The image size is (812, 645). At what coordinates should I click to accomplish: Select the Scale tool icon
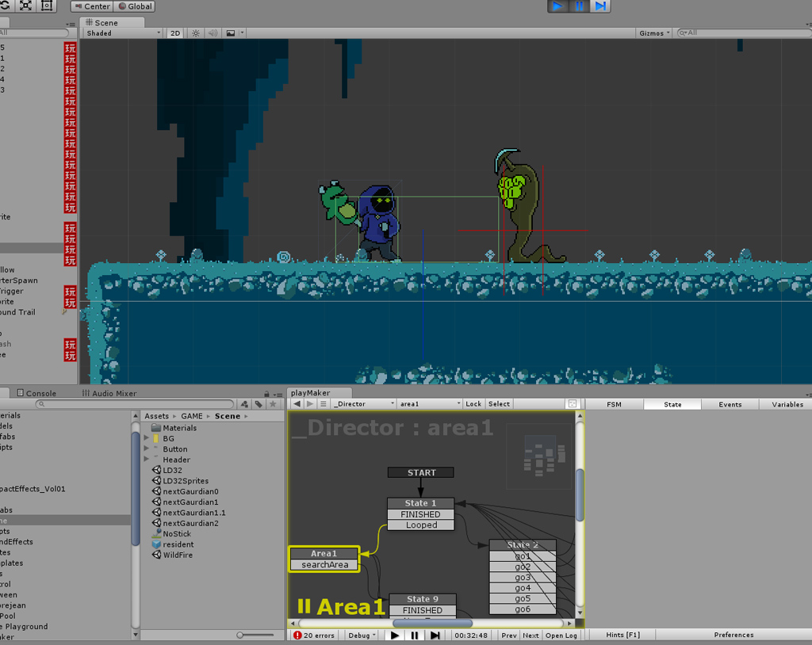25,6
